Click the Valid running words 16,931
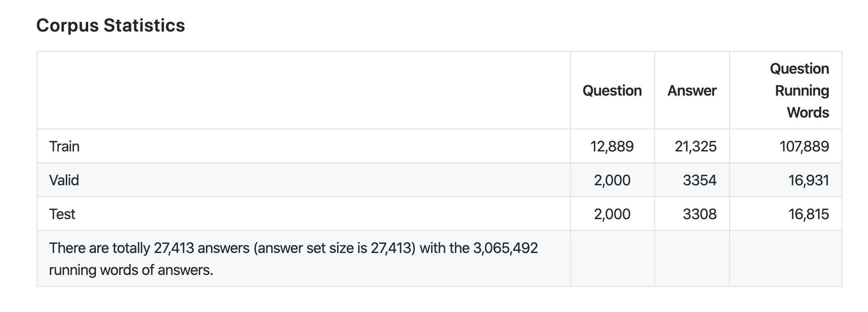868x312 pixels. (809, 180)
